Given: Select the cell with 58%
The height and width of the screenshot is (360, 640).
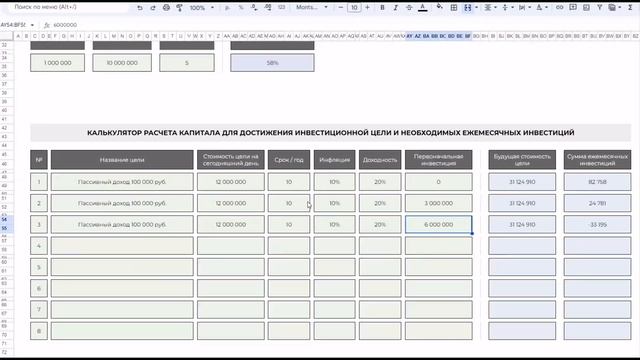Looking at the screenshot, I should tap(272, 63).
